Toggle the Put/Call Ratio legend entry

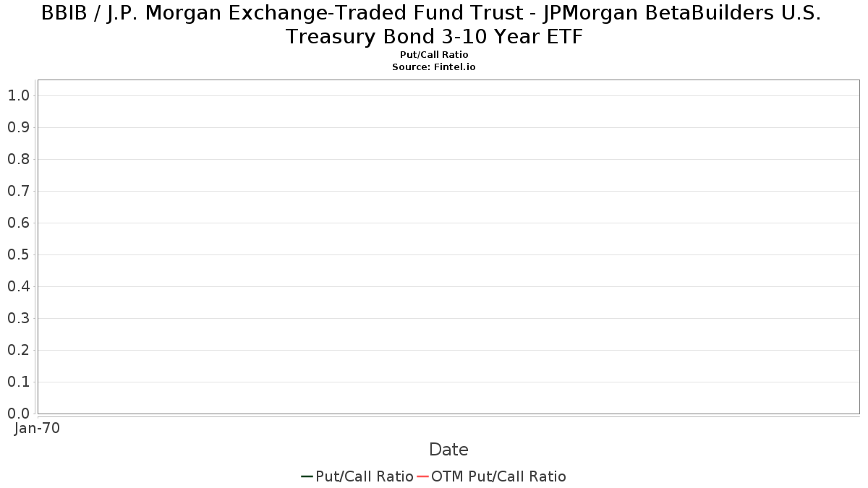coord(357,476)
